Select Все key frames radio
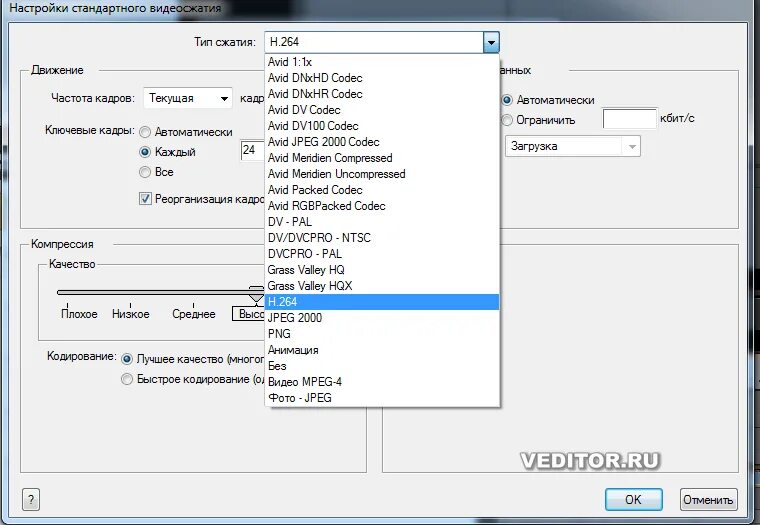Screen dimensions: 760x525 click(x=145, y=172)
